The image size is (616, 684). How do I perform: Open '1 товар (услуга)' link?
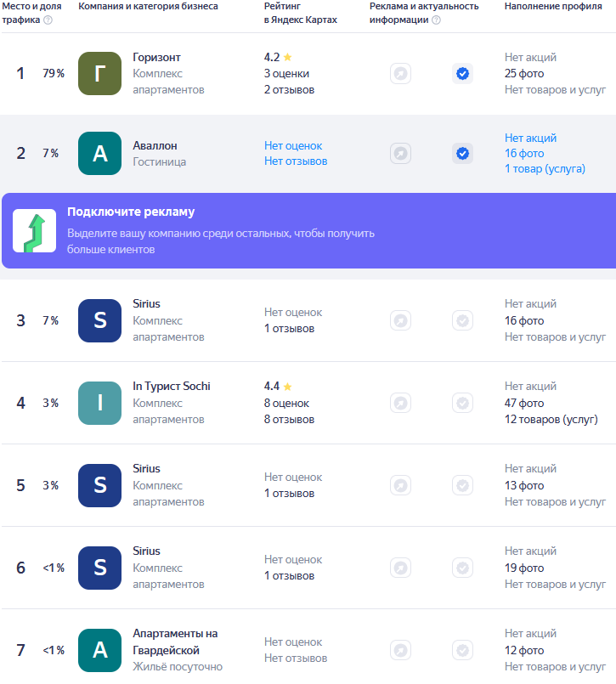pyautogui.click(x=545, y=169)
